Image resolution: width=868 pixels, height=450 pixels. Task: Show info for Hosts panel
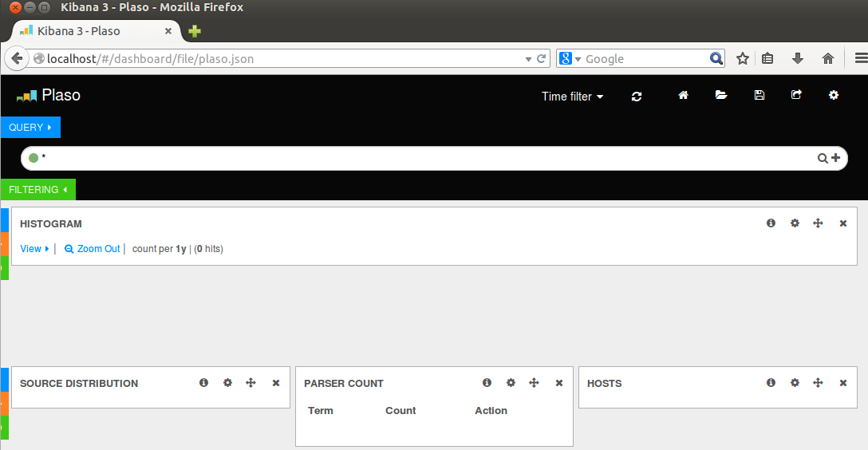pos(771,382)
